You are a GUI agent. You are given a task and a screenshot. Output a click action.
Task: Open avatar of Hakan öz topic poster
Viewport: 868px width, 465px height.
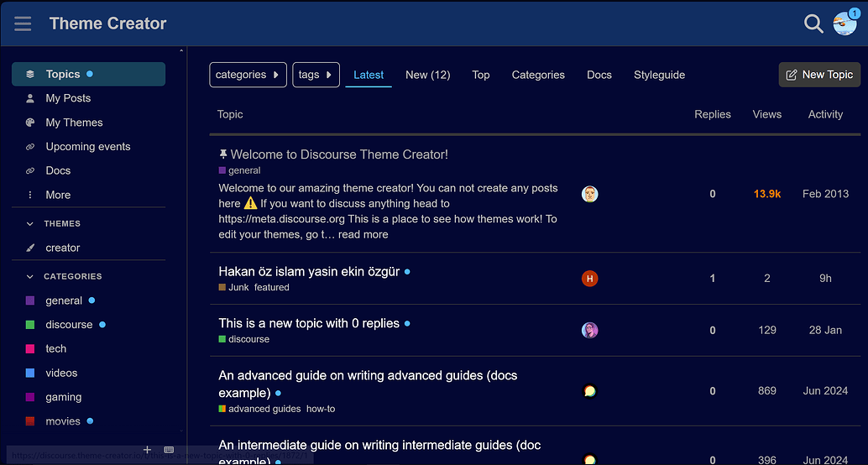(x=589, y=279)
